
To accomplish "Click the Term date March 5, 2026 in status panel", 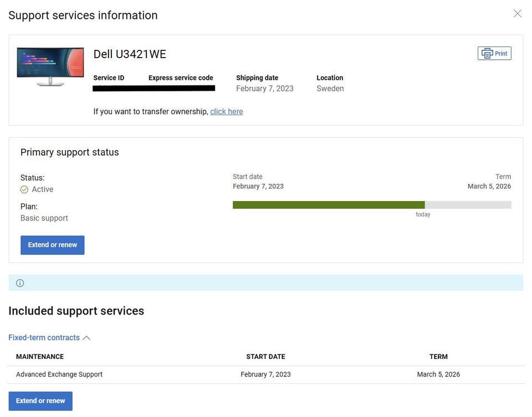I will (x=489, y=186).
